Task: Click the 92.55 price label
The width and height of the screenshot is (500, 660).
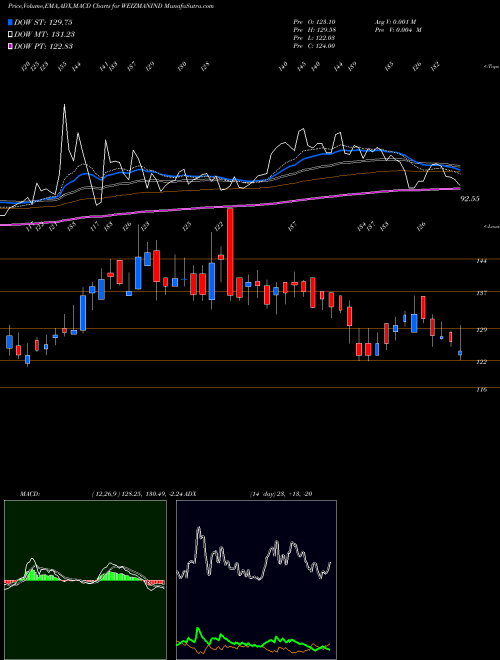Action: [x=470, y=199]
